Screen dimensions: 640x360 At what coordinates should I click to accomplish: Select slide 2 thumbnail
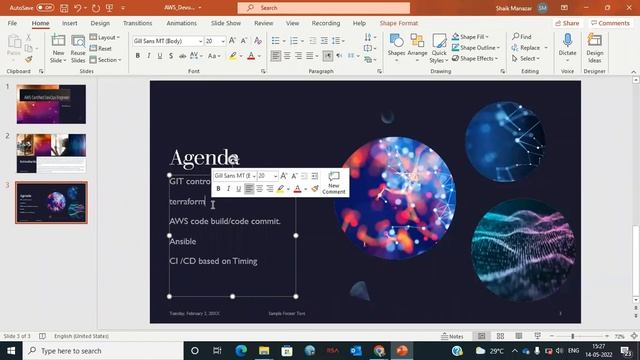coord(51,153)
